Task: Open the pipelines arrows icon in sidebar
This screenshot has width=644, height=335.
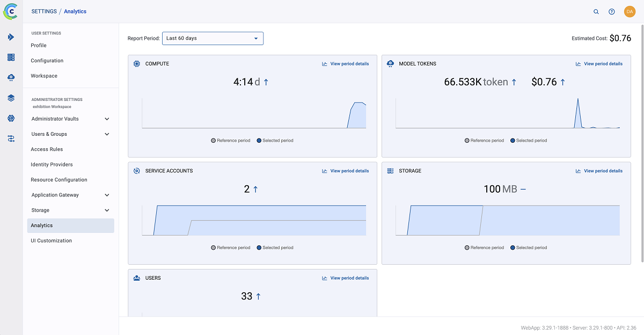Action: point(11,139)
